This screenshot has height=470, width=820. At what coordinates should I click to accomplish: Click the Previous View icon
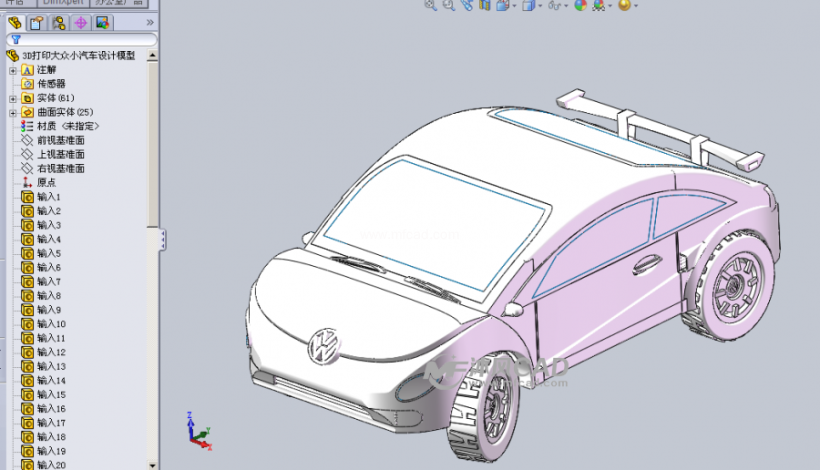[467, 5]
